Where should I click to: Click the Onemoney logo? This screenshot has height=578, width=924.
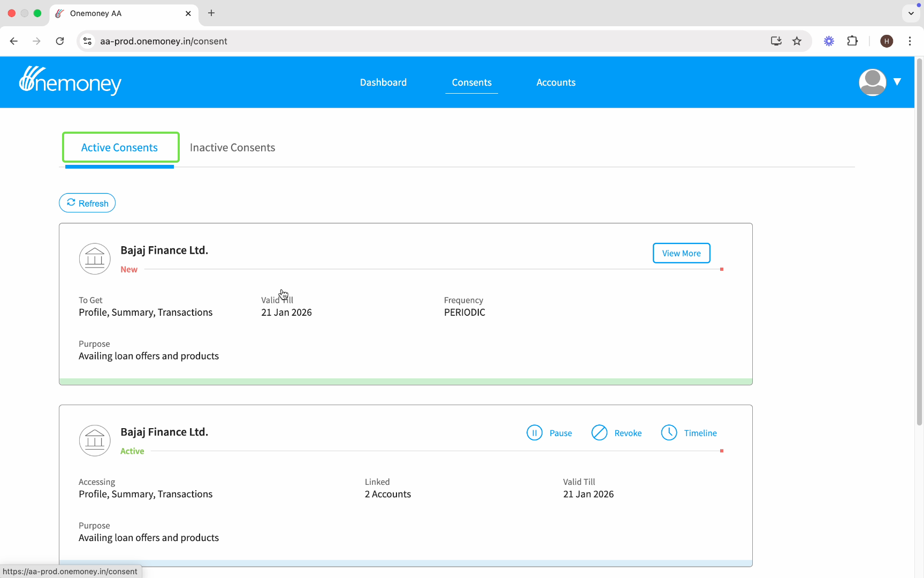tap(70, 81)
